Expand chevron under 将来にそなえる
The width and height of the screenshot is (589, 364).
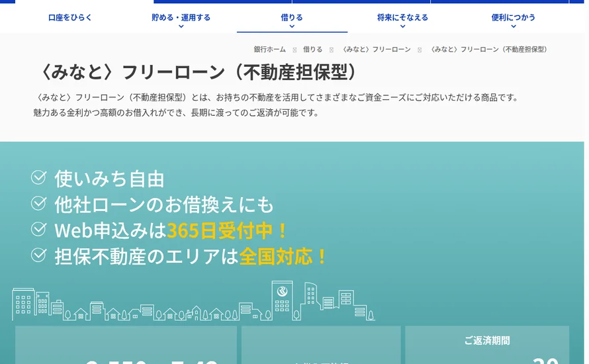402,26
